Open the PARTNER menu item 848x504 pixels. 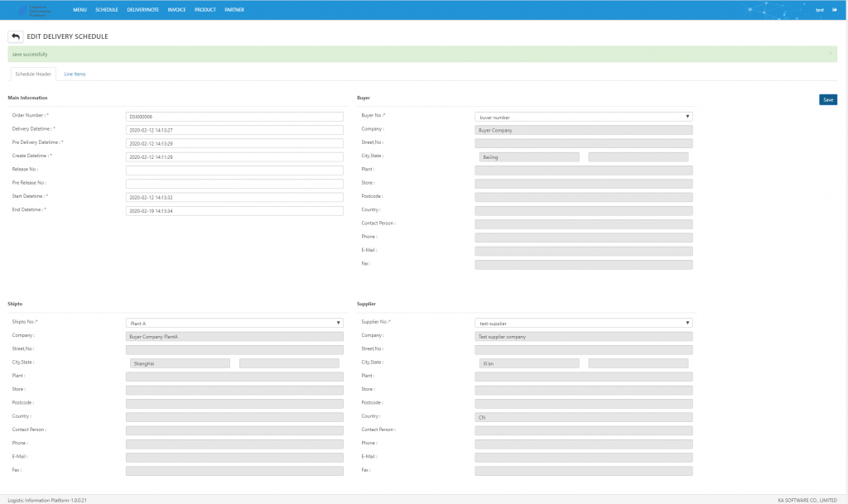[x=234, y=10]
